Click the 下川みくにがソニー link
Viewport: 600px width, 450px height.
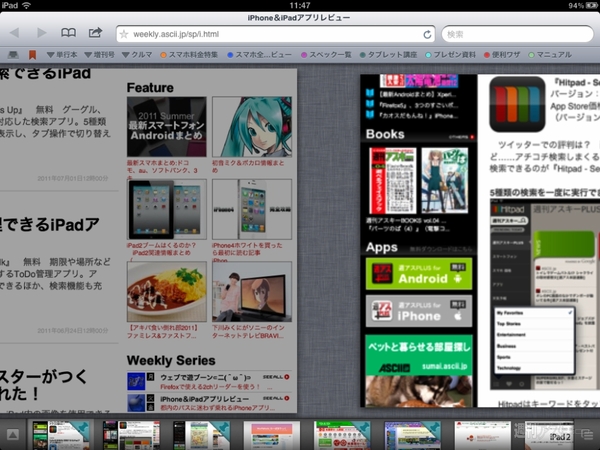248,332
